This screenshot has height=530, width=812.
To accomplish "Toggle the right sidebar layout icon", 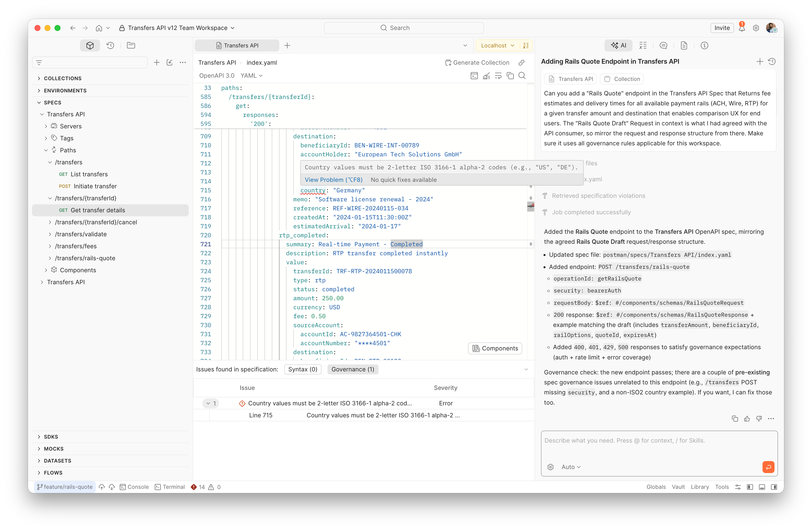I will pyautogui.click(x=774, y=487).
